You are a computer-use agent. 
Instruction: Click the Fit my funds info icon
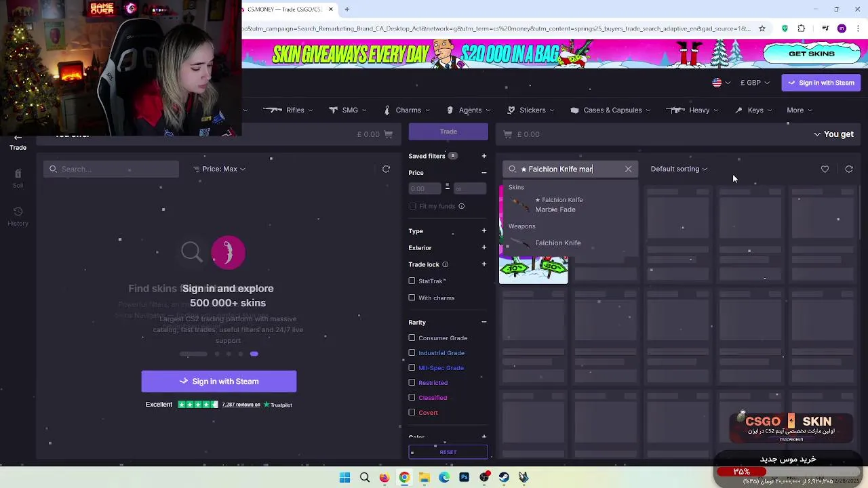click(461, 206)
